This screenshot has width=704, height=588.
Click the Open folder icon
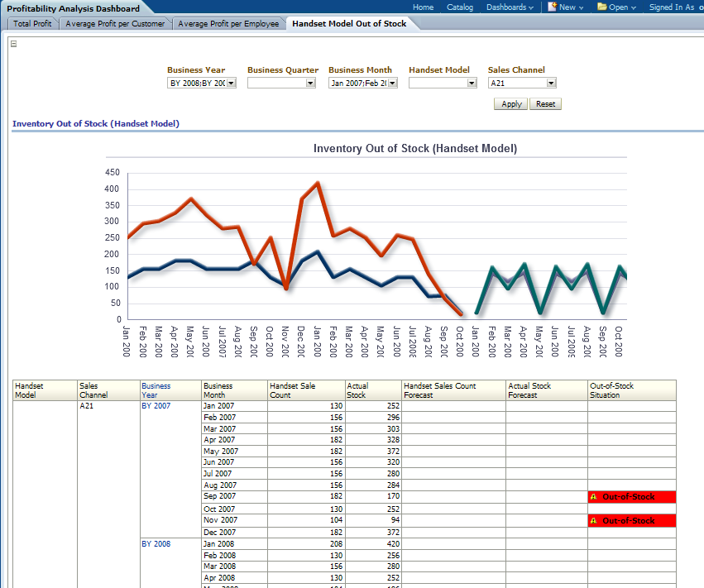[601, 7]
